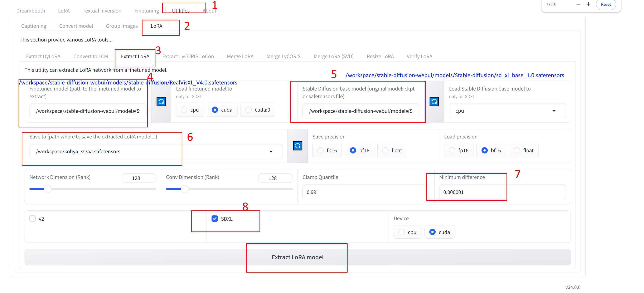Refresh the Stable Diffusion base model list
This screenshot has width=644, height=293.
[x=435, y=102]
